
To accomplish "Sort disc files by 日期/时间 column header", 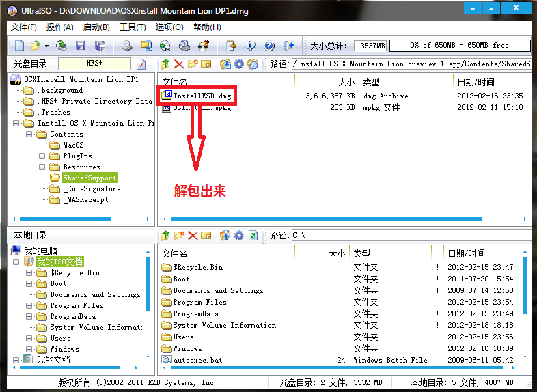I will point(476,81).
